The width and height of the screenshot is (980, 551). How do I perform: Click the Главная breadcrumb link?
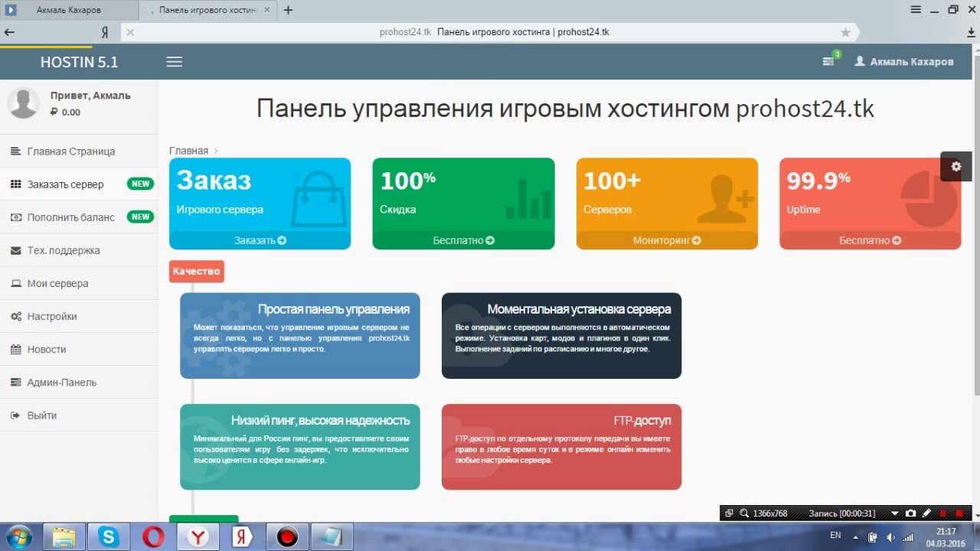coord(188,151)
